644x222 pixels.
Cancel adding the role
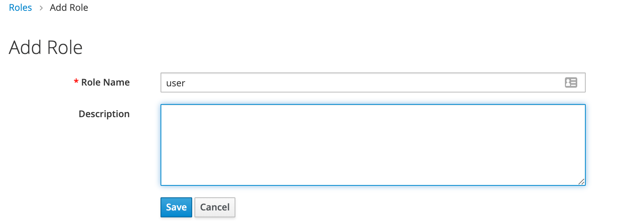pyautogui.click(x=215, y=207)
